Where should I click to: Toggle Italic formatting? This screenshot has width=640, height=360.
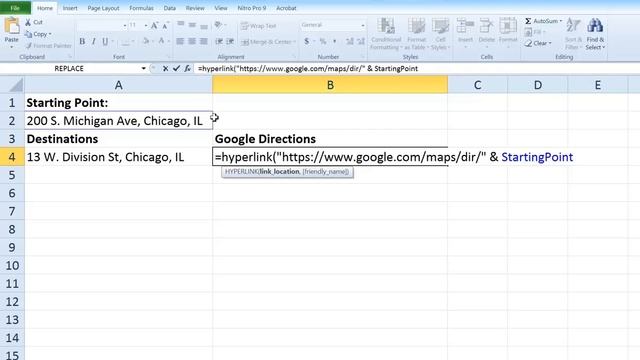click(93, 41)
